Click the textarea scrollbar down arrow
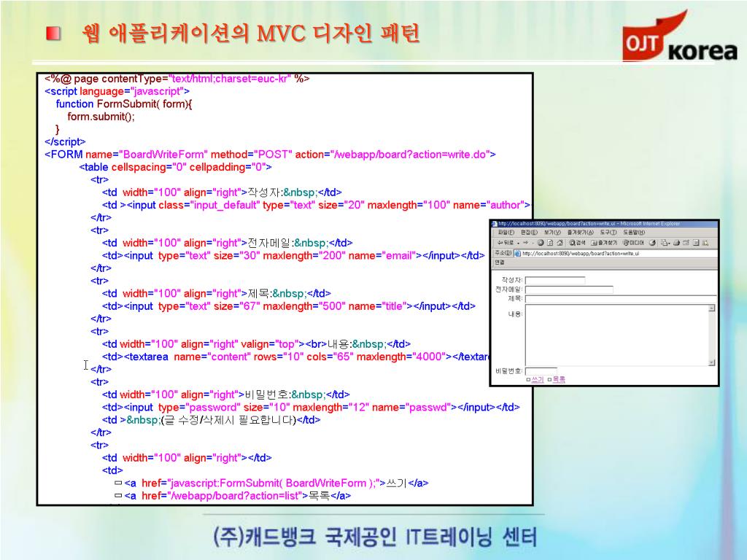 [712, 363]
